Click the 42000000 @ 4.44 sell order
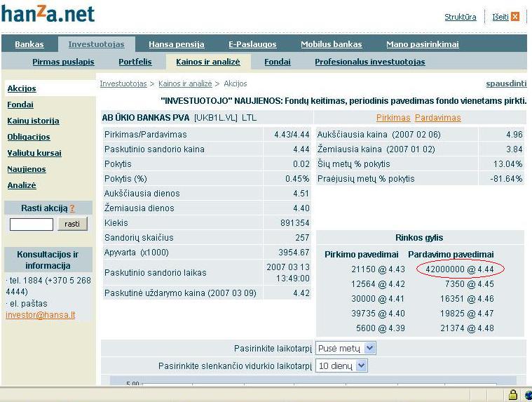 click(460, 269)
